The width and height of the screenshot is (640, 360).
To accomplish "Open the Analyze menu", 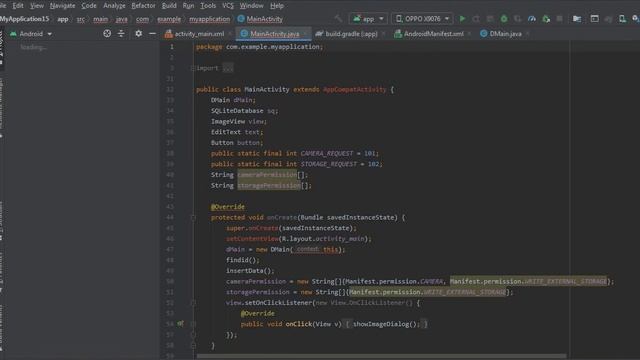I will click(x=114, y=6).
